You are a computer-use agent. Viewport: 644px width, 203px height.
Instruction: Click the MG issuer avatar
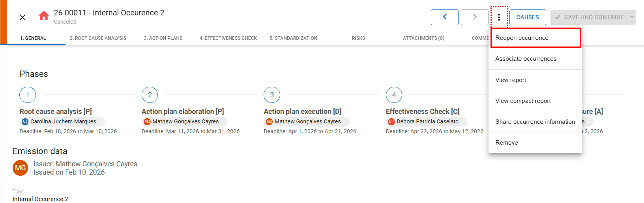(21, 168)
